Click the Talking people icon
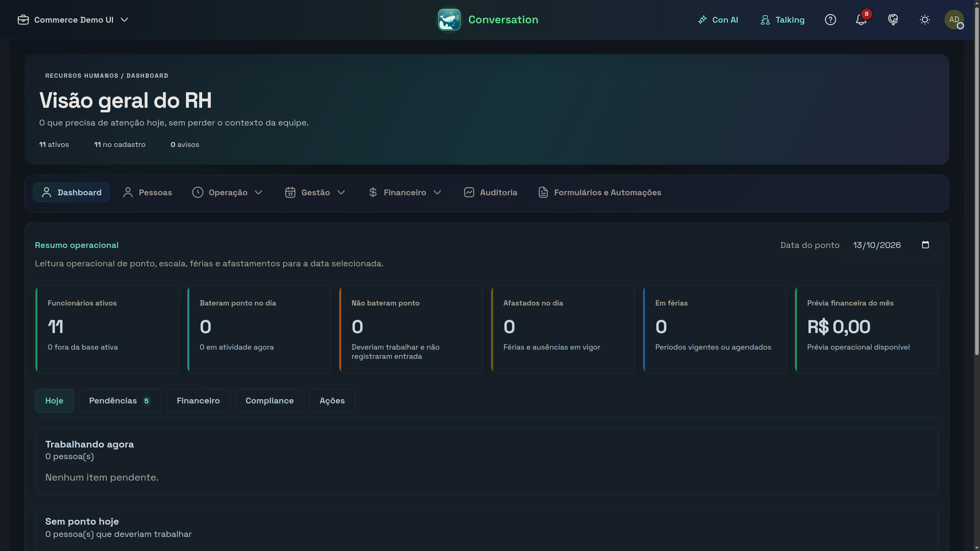This screenshot has width=980, height=551. tap(765, 20)
